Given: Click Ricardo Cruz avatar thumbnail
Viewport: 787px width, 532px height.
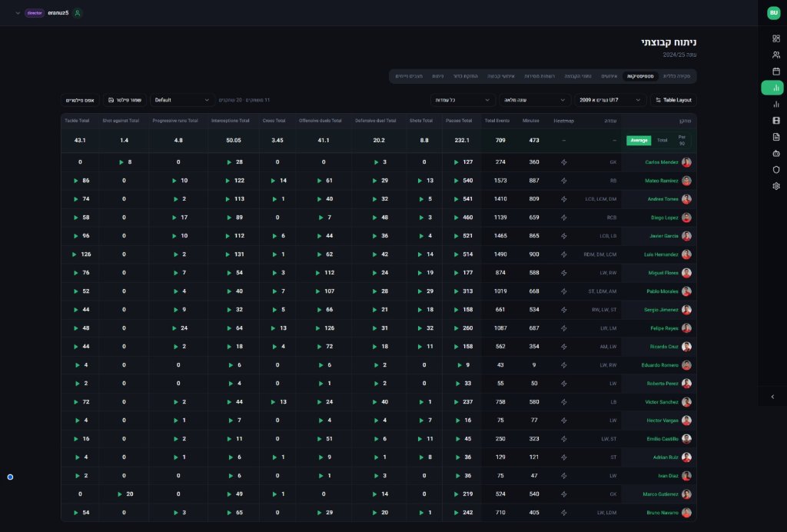Looking at the screenshot, I should coord(686,347).
